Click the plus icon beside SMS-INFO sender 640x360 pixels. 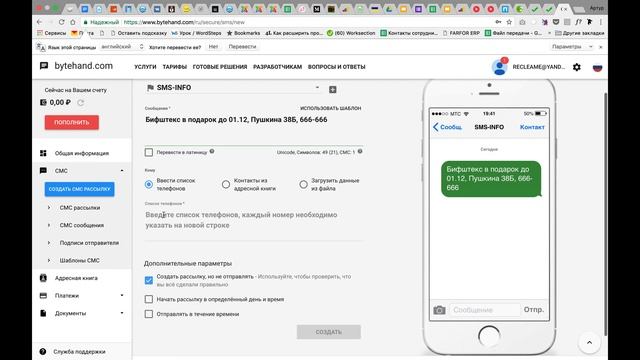coord(333,89)
